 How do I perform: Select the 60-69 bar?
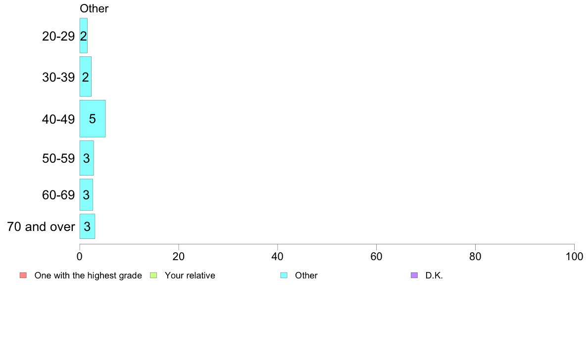pyautogui.click(x=86, y=194)
